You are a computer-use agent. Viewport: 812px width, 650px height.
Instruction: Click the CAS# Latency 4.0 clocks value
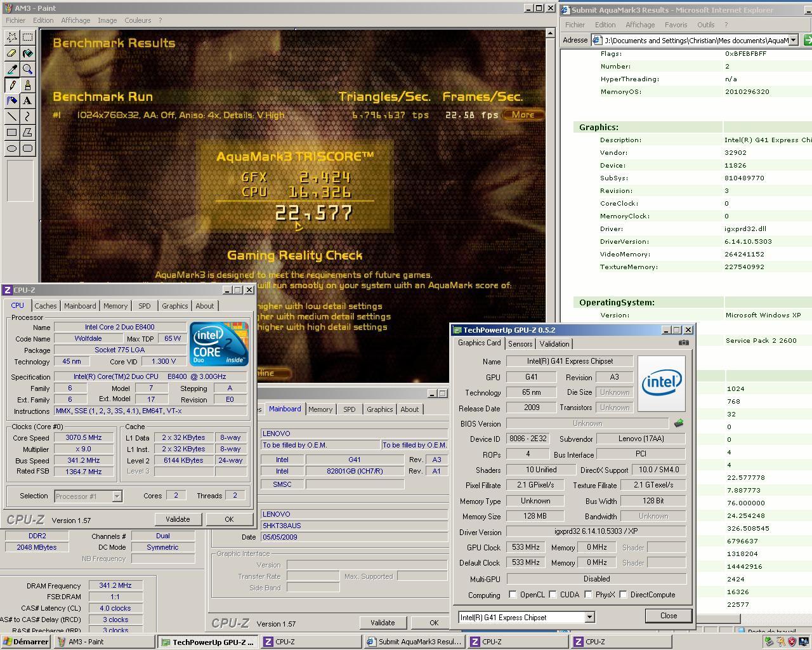115,608
